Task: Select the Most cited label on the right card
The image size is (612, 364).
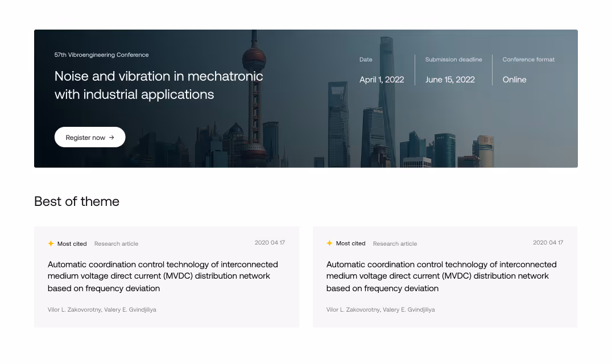Action: click(x=350, y=243)
